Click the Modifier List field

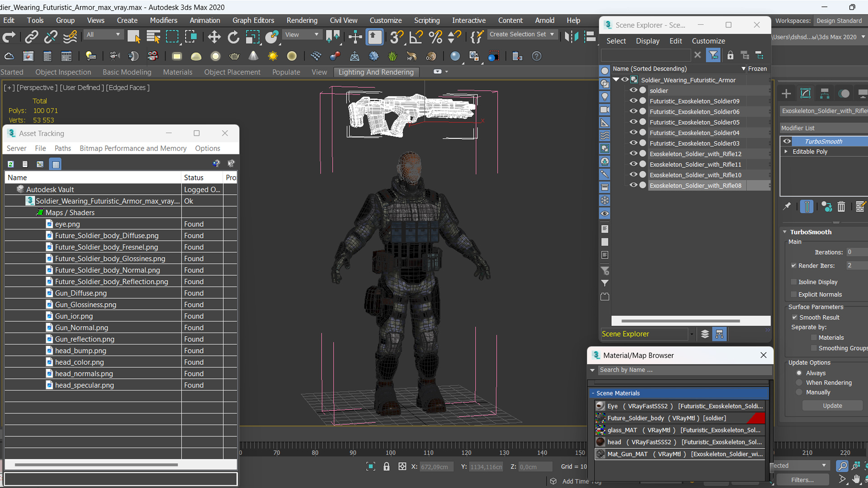tap(824, 128)
